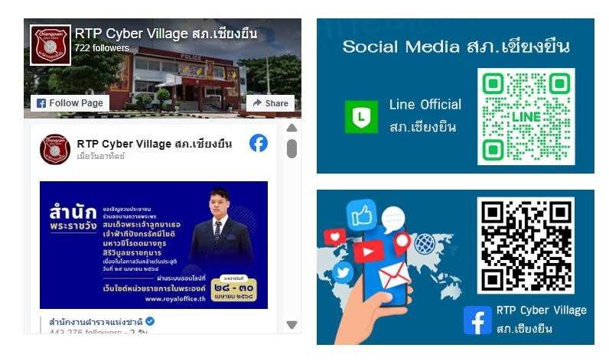Image resolution: width=609 pixels, height=364 pixels.
Task: Click the post date text under the title
Action: (x=100, y=157)
